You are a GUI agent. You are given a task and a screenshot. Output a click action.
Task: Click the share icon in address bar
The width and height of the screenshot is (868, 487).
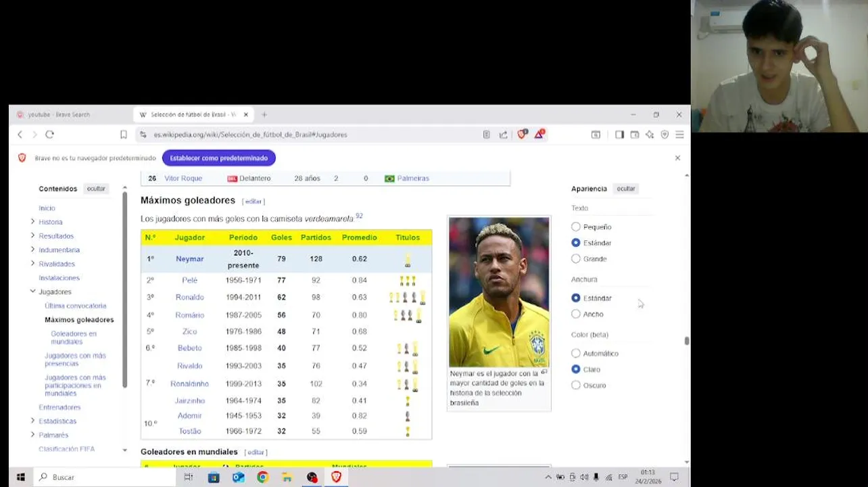click(x=504, y=135)
